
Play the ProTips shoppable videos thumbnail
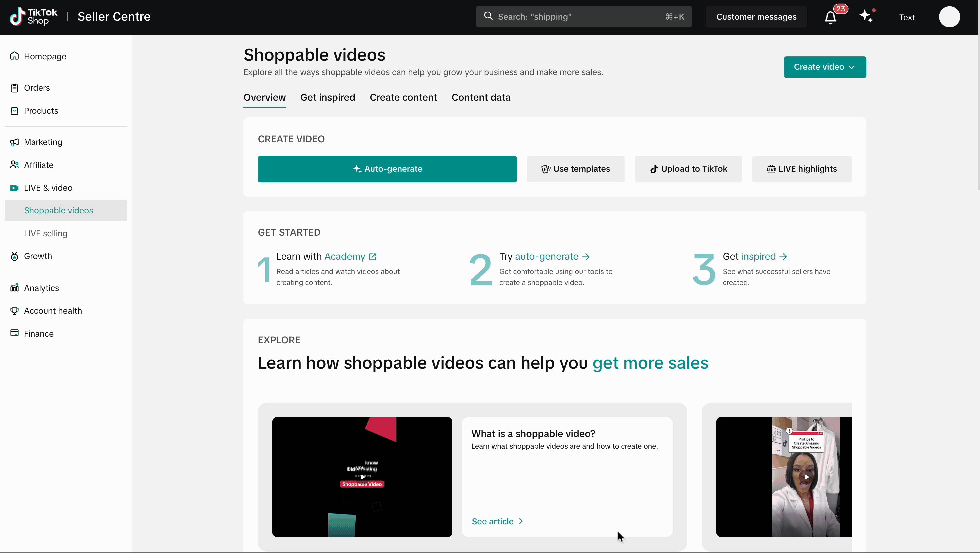point(784,477)
